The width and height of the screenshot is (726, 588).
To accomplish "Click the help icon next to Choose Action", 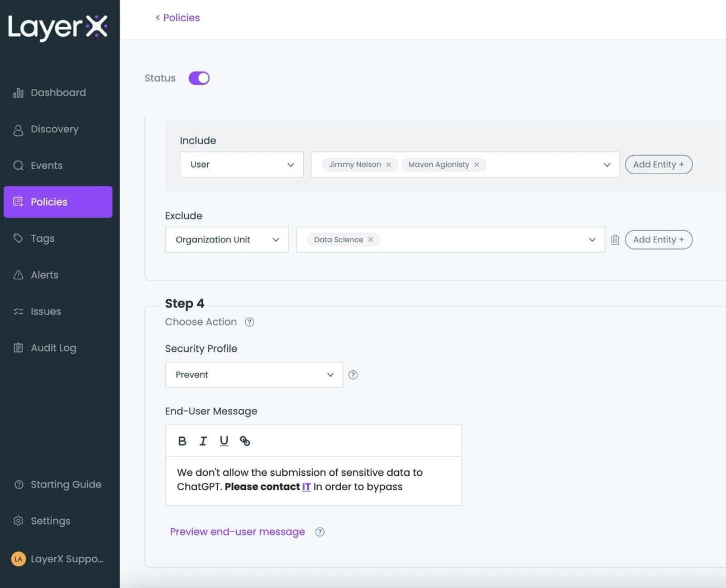I will pos(249,322).
